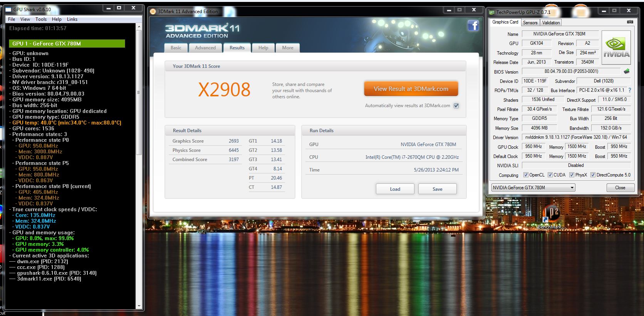Click the run time 5/26/2013 2:24:12 PM
This screenshot has width=644, height=316.
click(x=436, y=170)
